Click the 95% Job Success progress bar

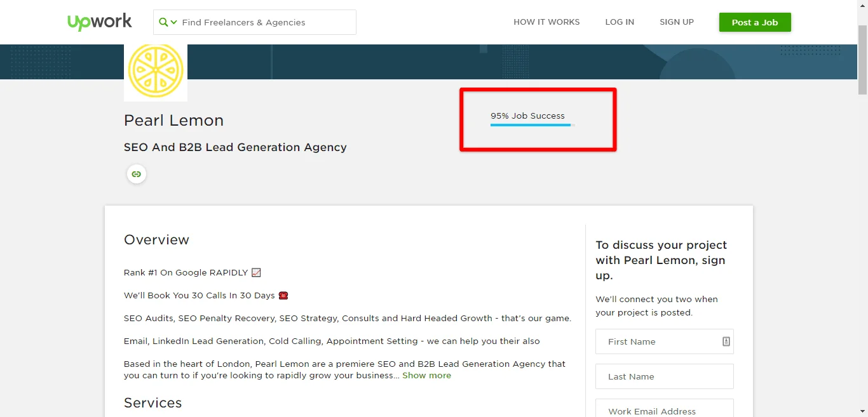point(532,125)
